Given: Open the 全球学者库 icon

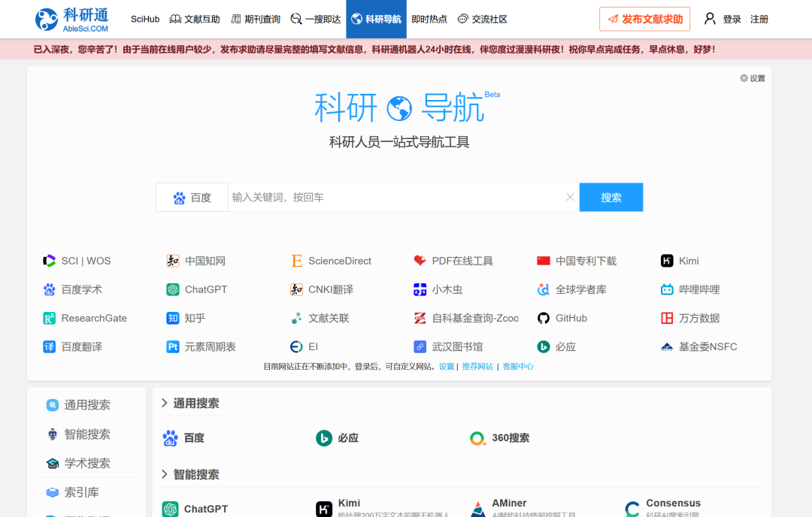Looking at the screenshot, I should (544, 289).
